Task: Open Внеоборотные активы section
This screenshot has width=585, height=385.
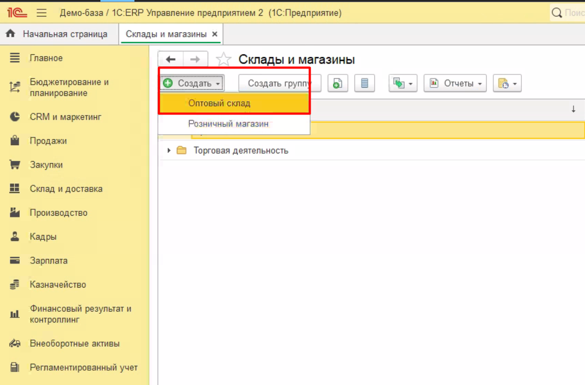Action: point(75,343)
